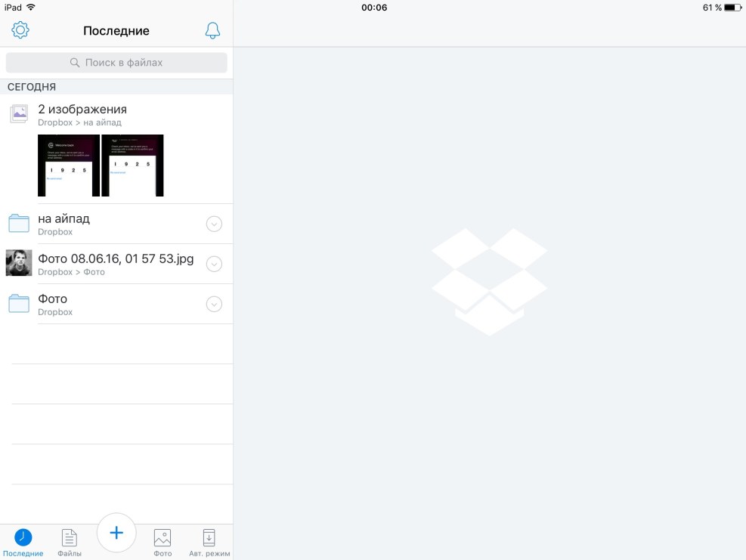Tap the Поиск в файлах search field

click(x=116, y=62)
